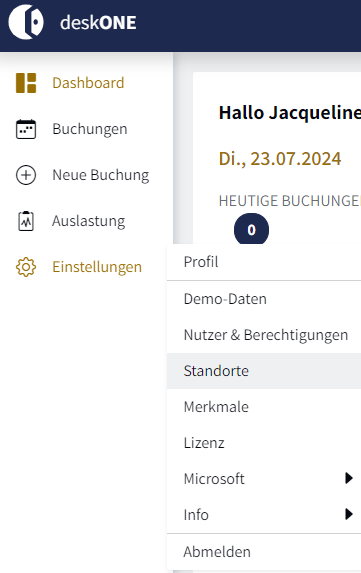Screen dimensions: 361x573
Task: Select the Lizenz menu item
Action: click(x=264, y=443)
